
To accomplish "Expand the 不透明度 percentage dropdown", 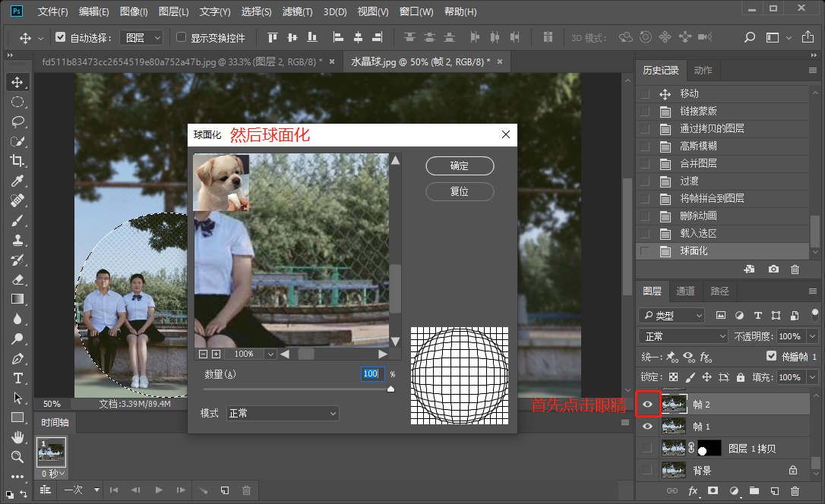I will 813,335.
